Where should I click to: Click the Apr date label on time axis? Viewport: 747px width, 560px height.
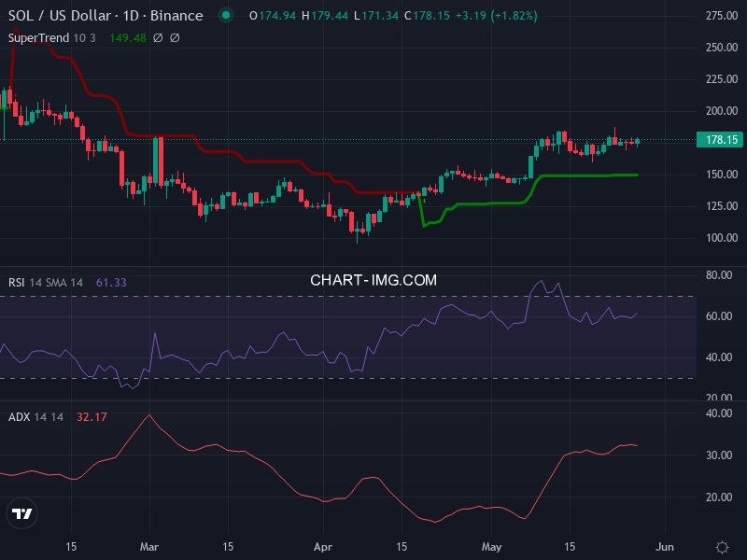[323, 547]
